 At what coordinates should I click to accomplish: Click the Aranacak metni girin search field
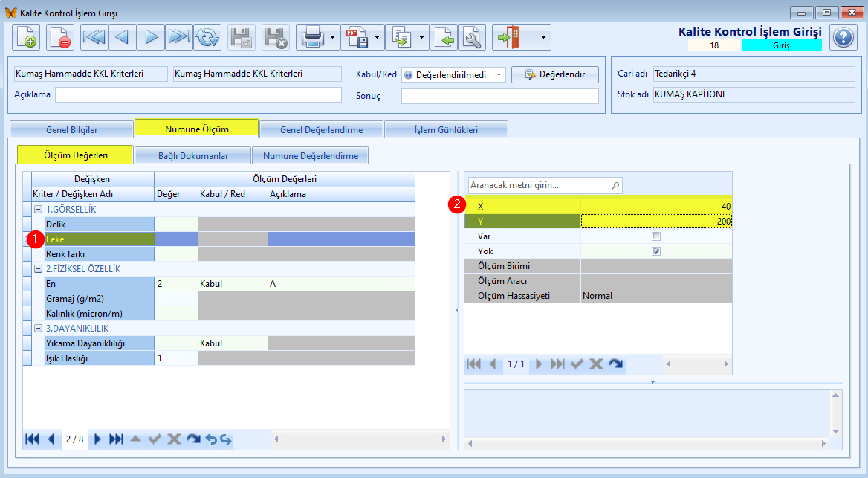(545, 186)
